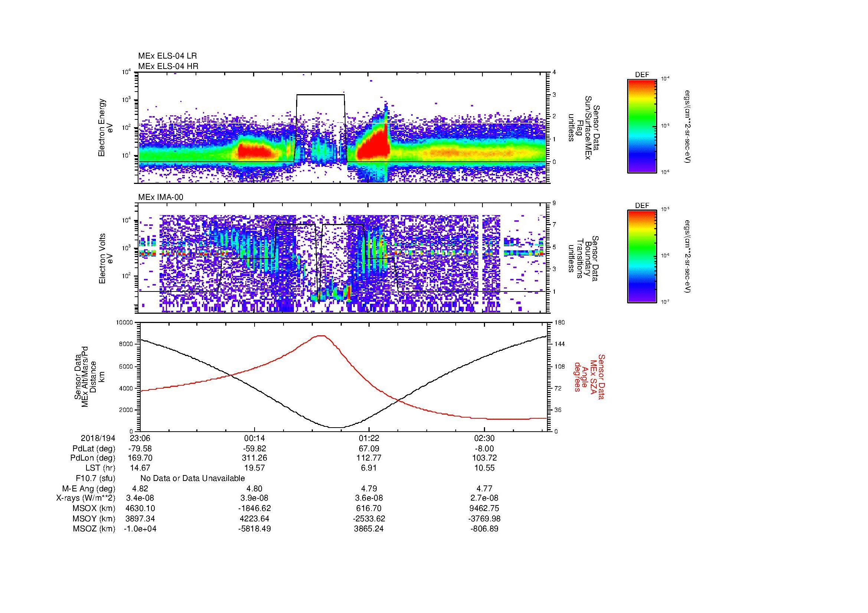
Task: Click the black altitude curve minimum
Action: pyautogui.click(x=336, y=427)
